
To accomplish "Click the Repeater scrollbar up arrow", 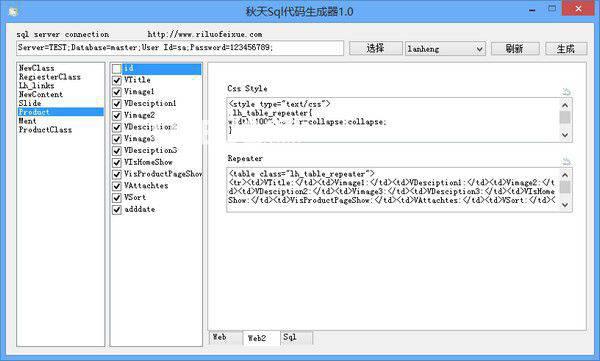I will click(x=565, y=175).
